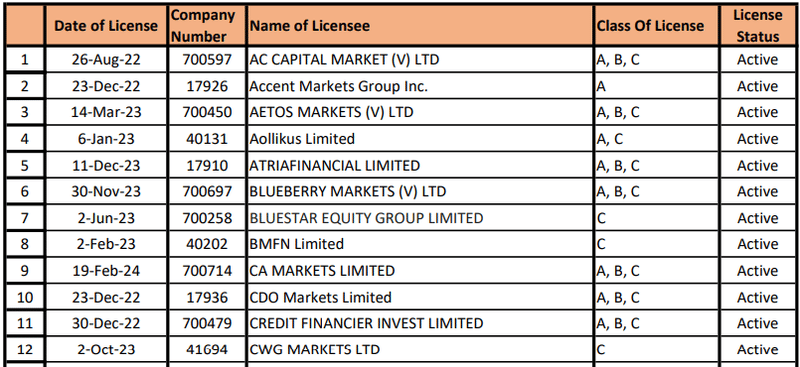The image size is (800, 367).
Task: Click CREDIT FINANCIER INVEST LIMITED entry
Action: [x=420, y=323]
